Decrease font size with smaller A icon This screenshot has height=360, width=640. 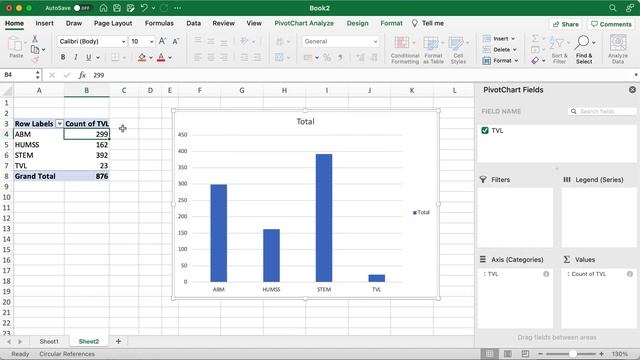pos(176,41)
